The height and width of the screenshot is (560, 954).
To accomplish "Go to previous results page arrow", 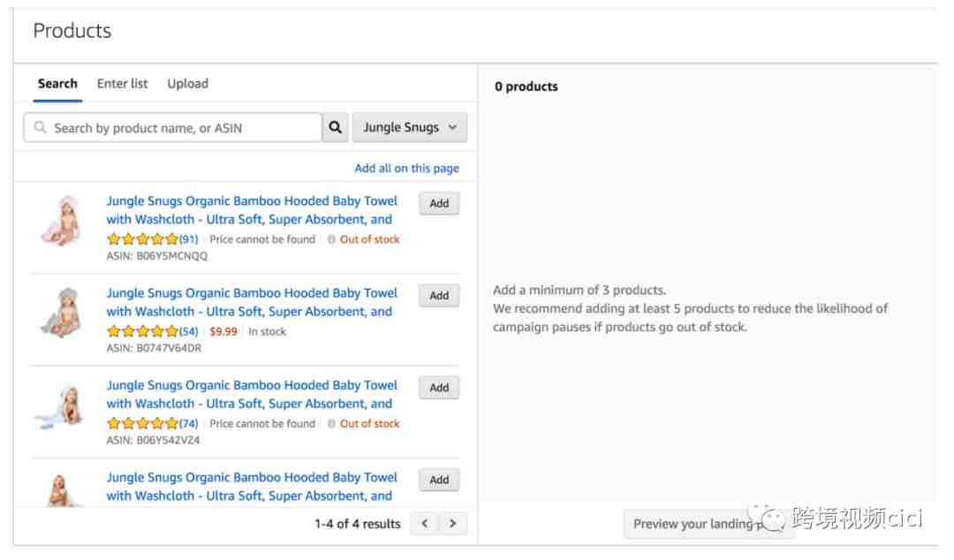I will (425, 524).
